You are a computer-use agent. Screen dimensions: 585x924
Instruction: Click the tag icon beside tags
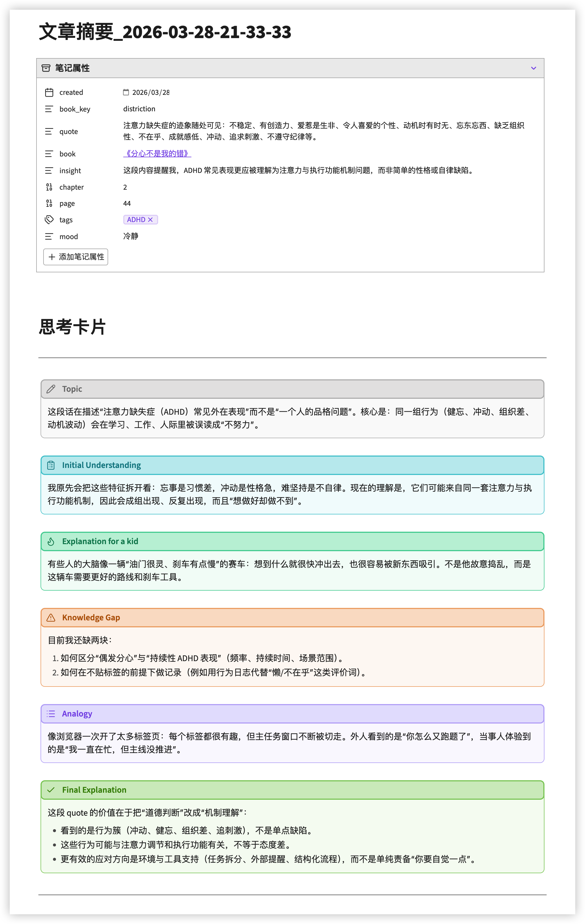pos(49,220)
